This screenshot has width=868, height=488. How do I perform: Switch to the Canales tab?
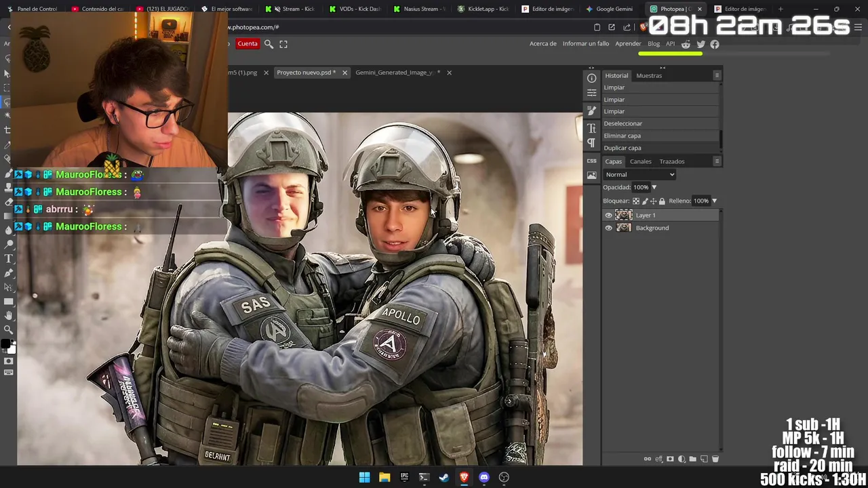(x=640, y=161)
